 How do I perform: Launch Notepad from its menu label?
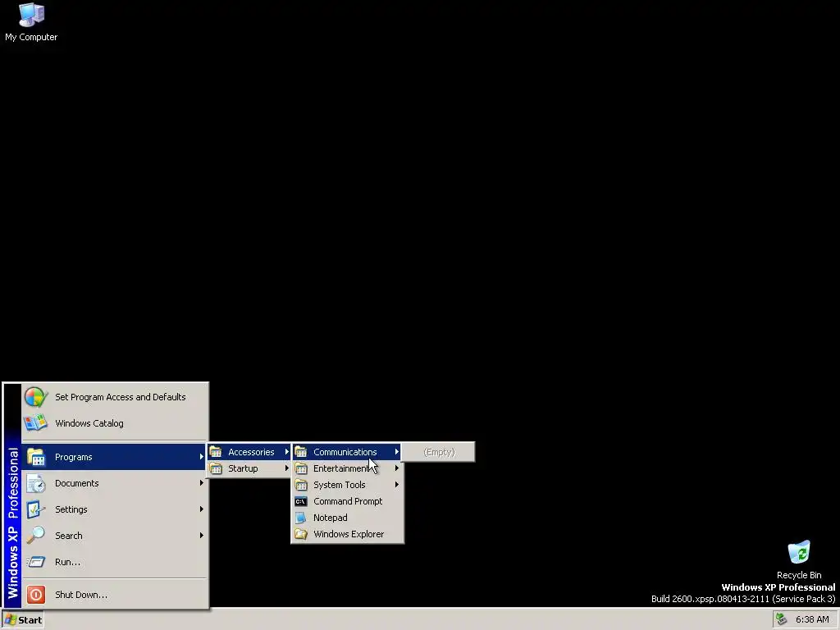click(x=330, y=518)
